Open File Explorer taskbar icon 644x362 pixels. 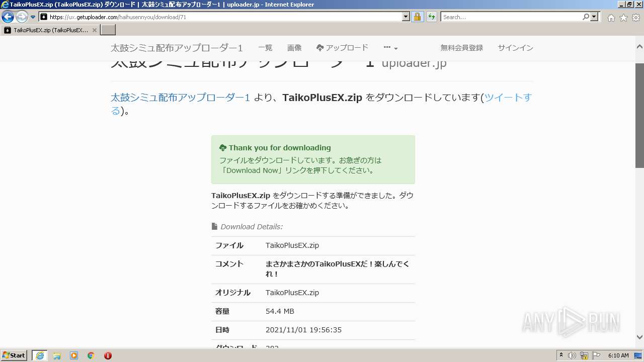tap(57, 355)
